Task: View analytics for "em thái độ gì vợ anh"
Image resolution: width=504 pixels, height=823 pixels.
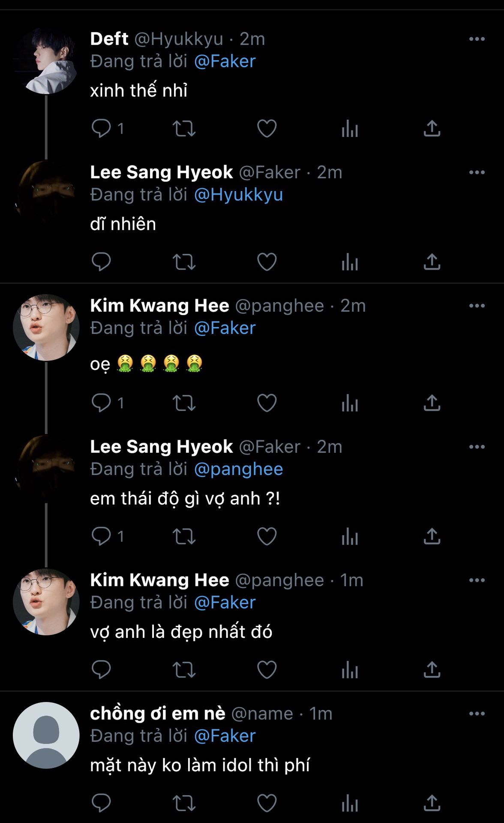Action: coord(350,536)
